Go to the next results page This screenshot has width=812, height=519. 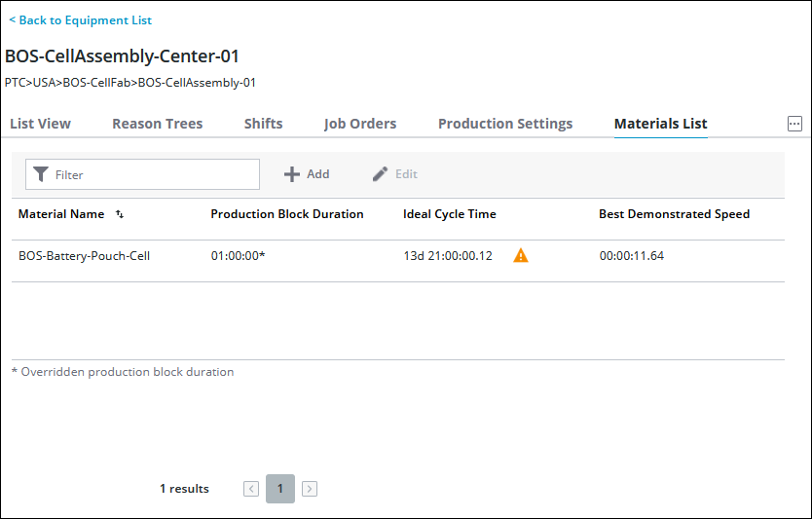[x=310, y=489]
